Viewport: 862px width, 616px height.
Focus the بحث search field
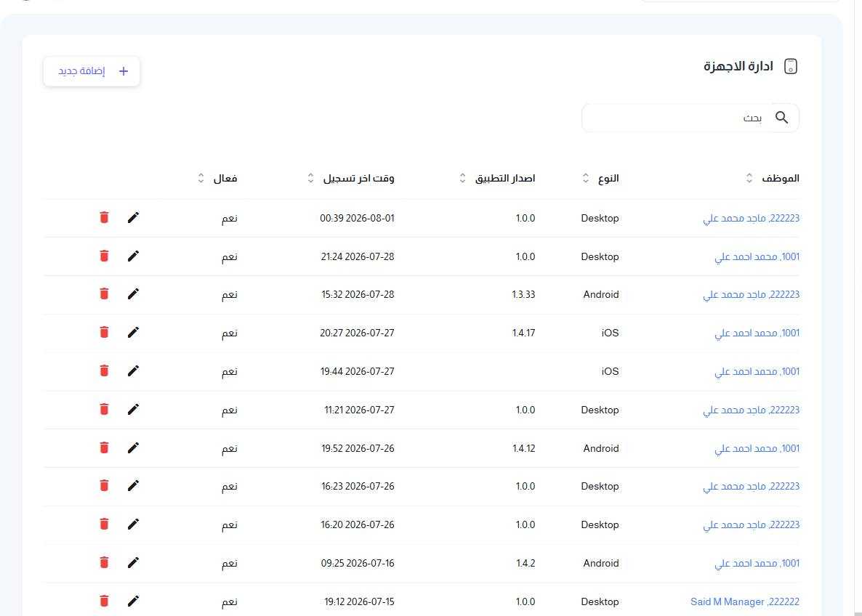tap(690, 118)
